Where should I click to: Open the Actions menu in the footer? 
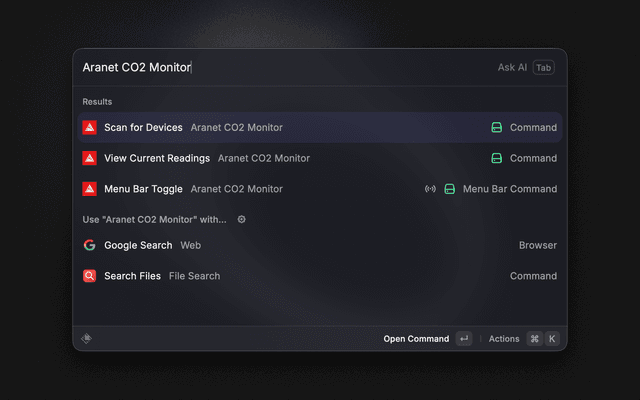click(x=504, y=339)
